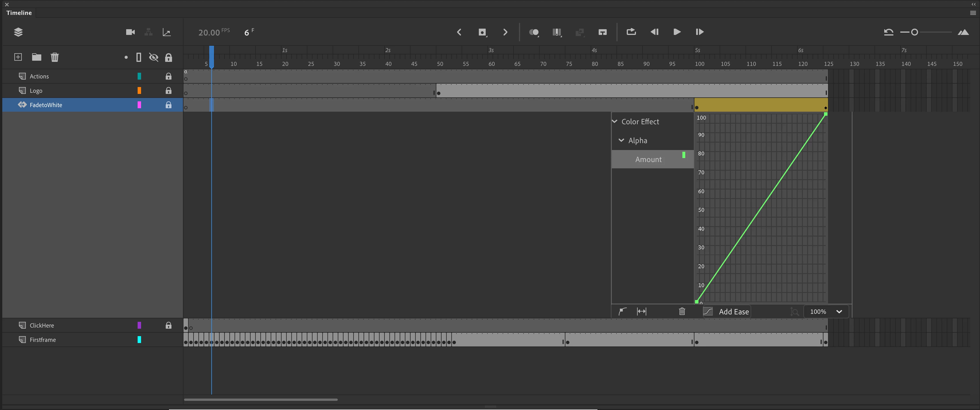Click the New Layer icon
Viewport: 980px width, 410px height.
point(18,57)
